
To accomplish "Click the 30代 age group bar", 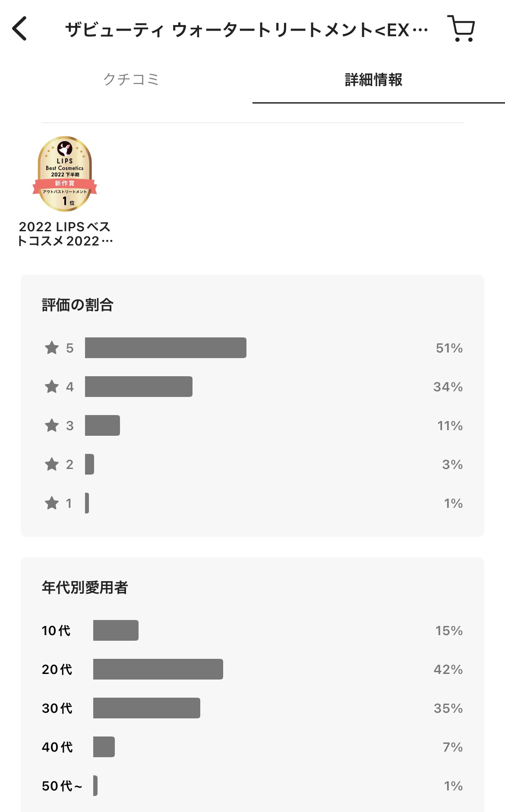I will coord(146,708).
